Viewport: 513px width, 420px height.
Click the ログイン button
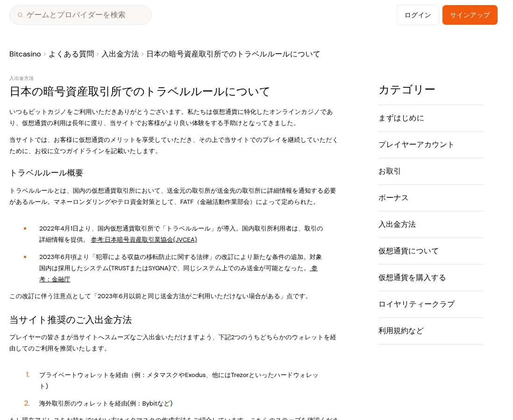pyautogui.click(x=418, y=15)
